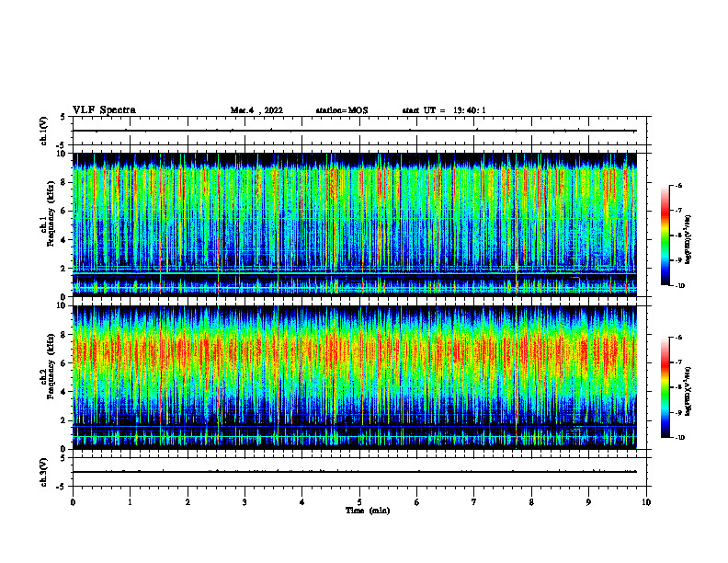
Task: Pick the ch.1 PSD color bar
Action: (665, 236)
